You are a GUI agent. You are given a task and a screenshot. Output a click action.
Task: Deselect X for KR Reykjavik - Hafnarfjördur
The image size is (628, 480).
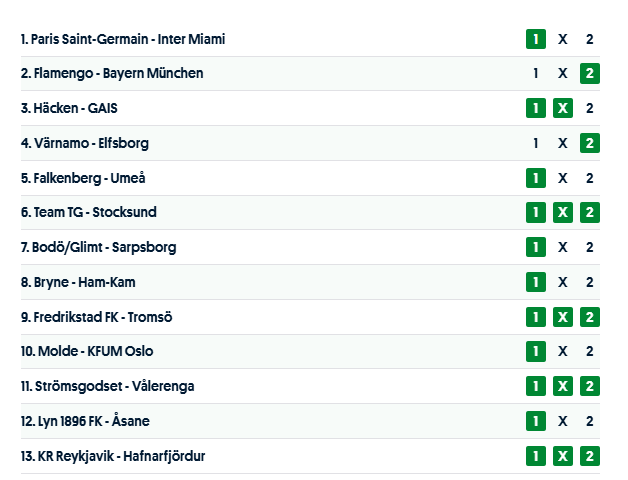[x=562, y=456]
